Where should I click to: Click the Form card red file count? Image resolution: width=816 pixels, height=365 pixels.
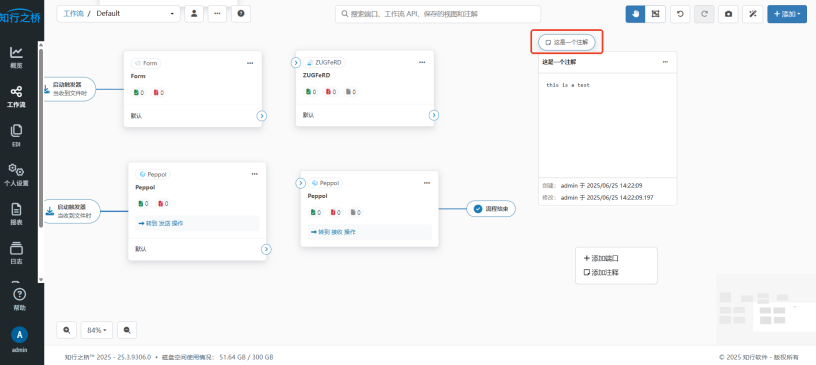[x=159, y=93]
